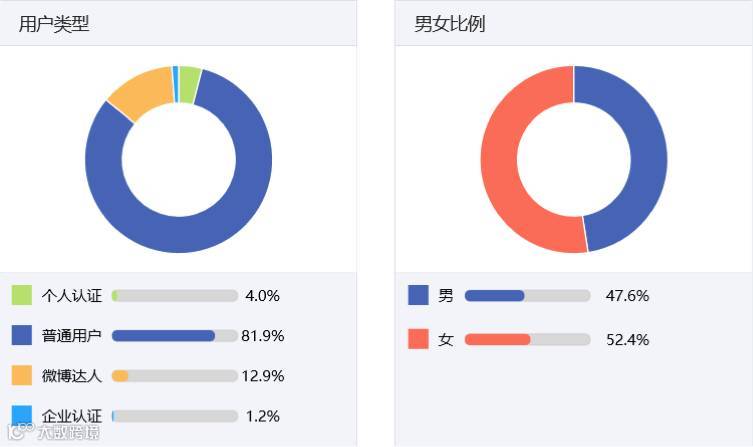Click the light blue 企业认证 legend swatch
The height and width of the screenshot is (447, 753).
[x=22, y=415]
